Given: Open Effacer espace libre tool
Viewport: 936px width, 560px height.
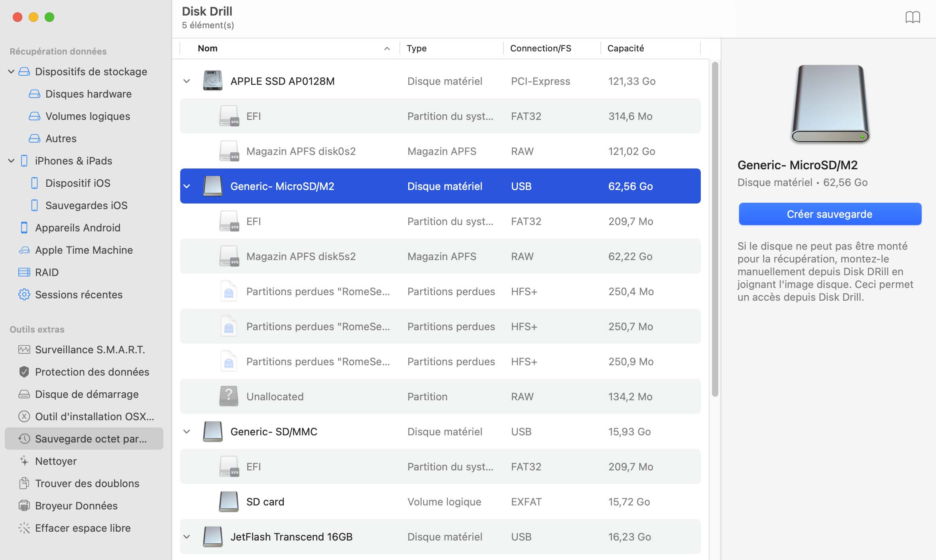Looking at the screenshot, I should click(83, 527).
